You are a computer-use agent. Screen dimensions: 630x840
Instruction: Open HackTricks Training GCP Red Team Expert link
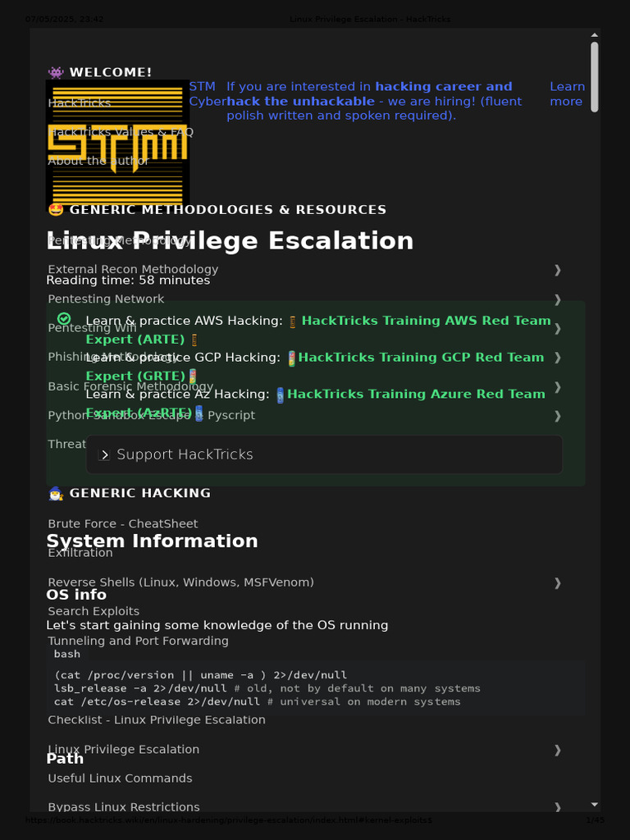316,367
